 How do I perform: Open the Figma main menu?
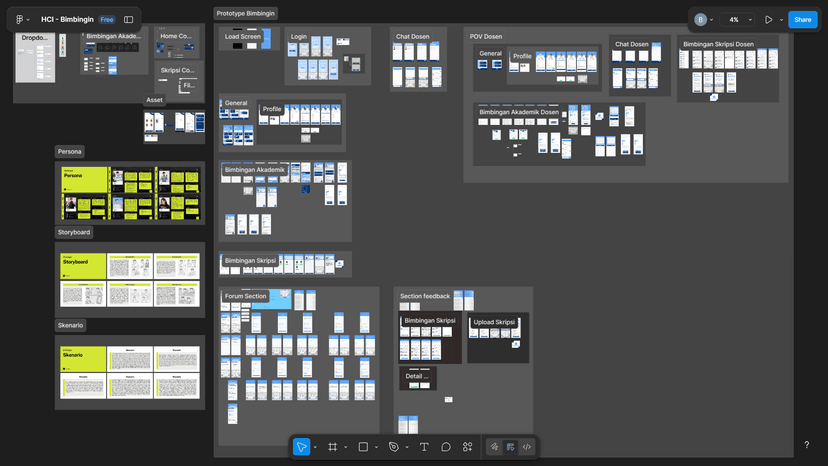click(x=20, y=19)
